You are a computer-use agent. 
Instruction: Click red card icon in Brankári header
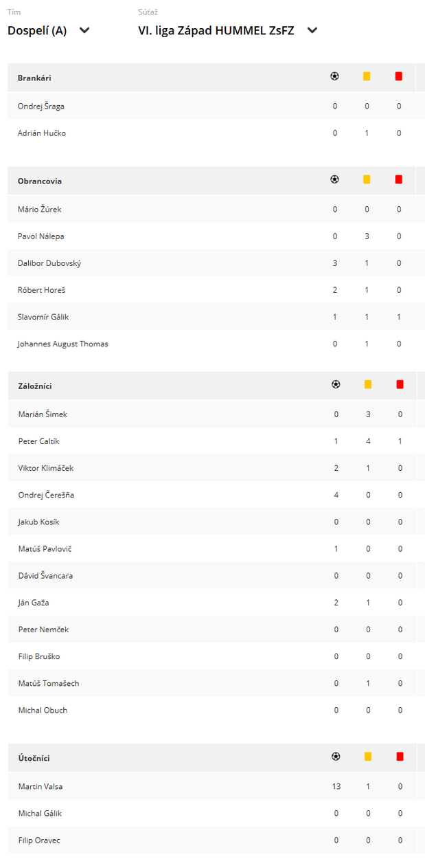click(399, 76)
